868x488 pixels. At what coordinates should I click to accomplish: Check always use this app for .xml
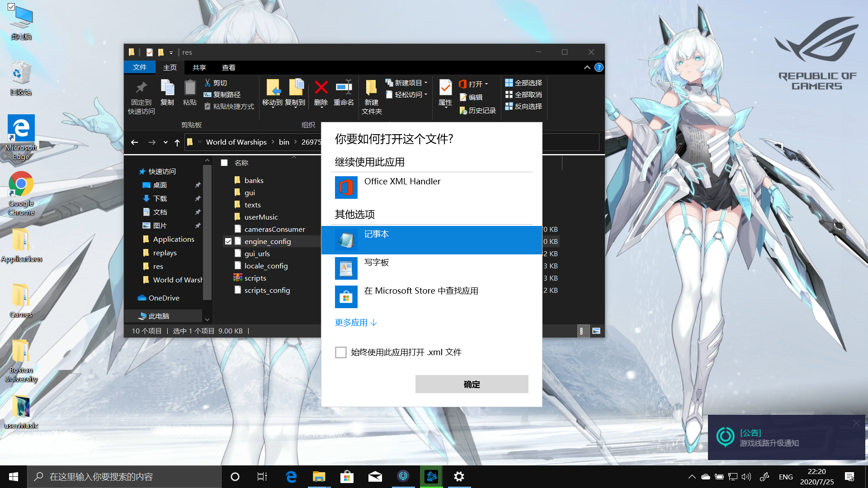click(341, 352)
